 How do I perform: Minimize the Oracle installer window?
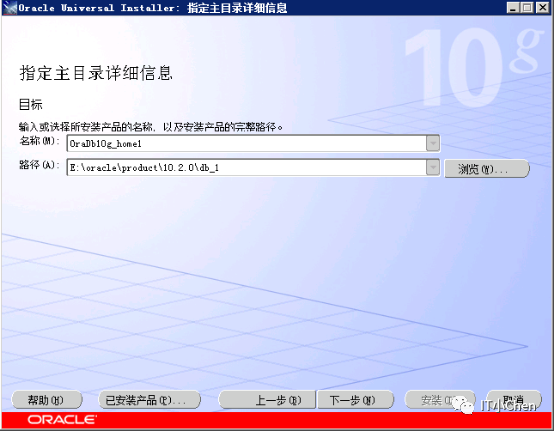click(x=512, y=7)
